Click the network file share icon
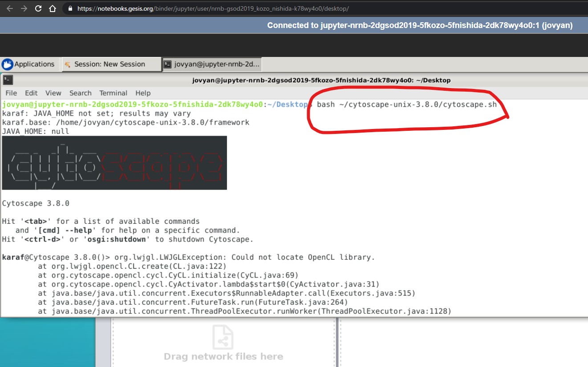 (223, 337)
